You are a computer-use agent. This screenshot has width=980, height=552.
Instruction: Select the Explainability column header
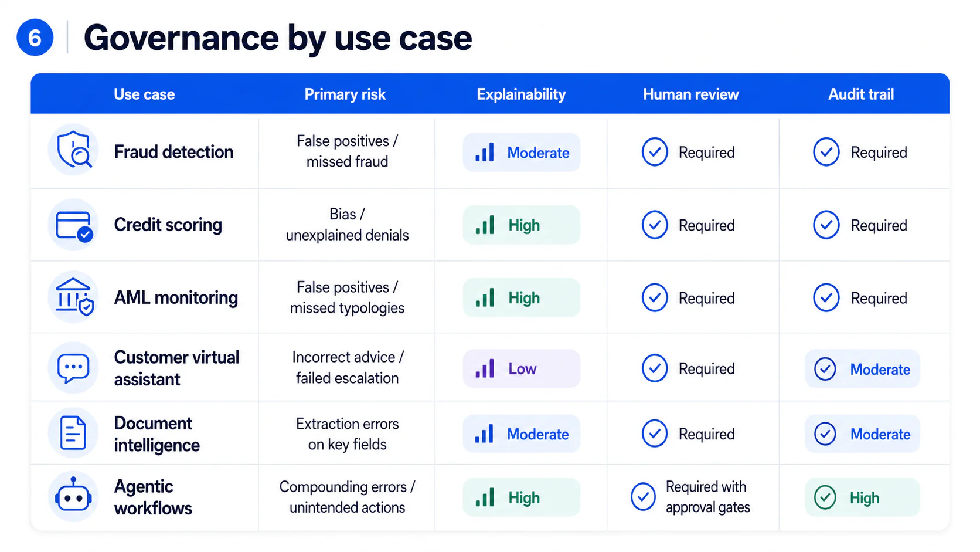tap(521, 94)
